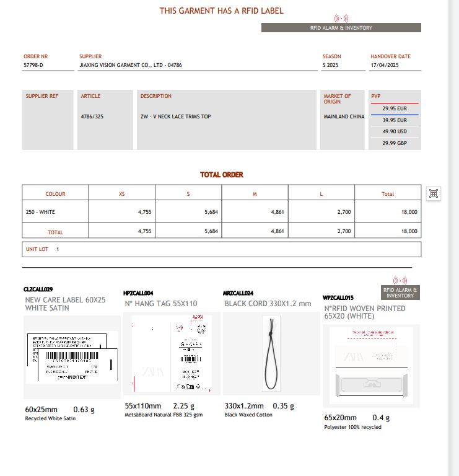
Task: Click the XS column header in order table
Action: 121,194
